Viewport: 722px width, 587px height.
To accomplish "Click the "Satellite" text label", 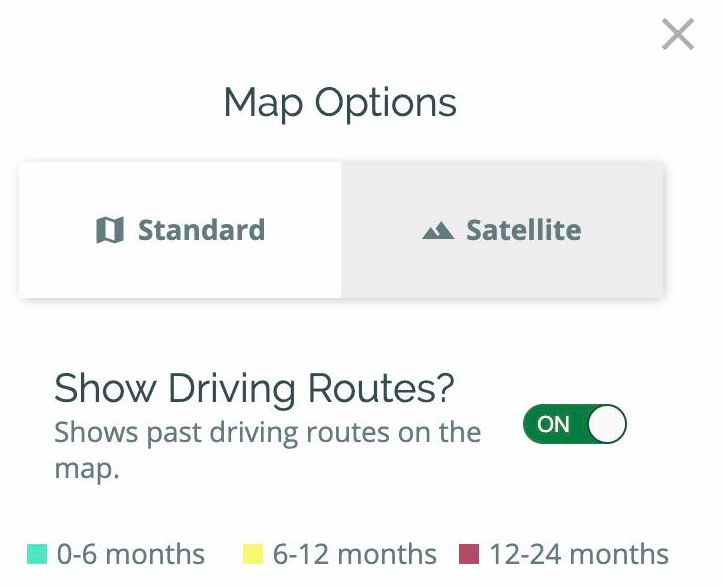I will (x=523, y=230).
